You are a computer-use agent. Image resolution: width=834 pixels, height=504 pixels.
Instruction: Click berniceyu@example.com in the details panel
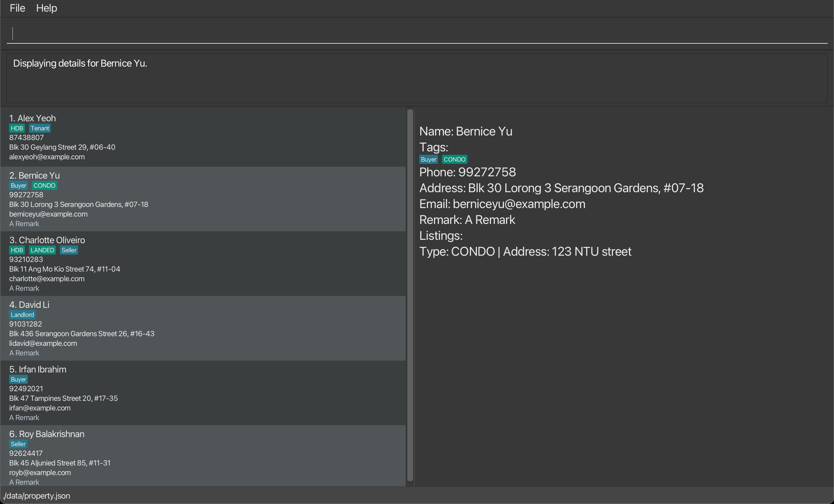tap(519, 204)
